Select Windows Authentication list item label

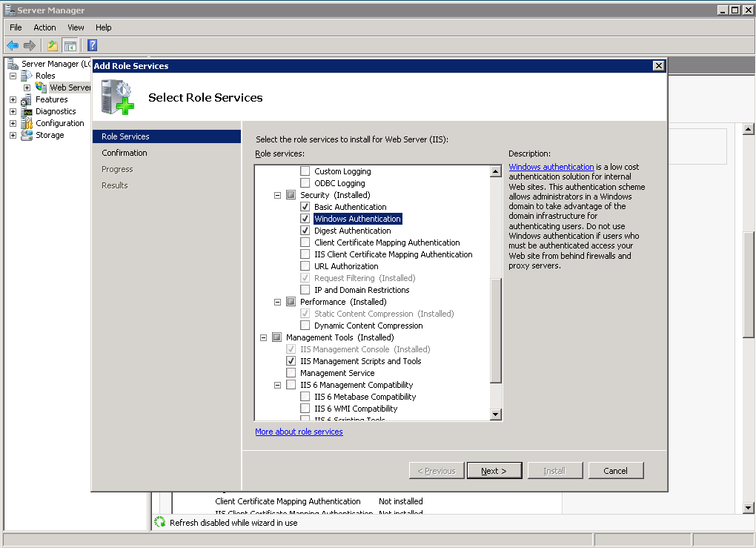pos(357,219)
